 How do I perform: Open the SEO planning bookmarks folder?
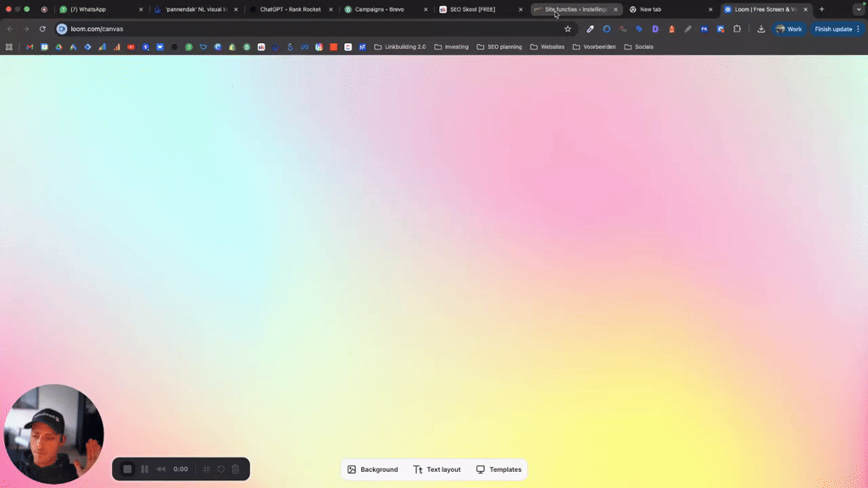tap(499, 47)
